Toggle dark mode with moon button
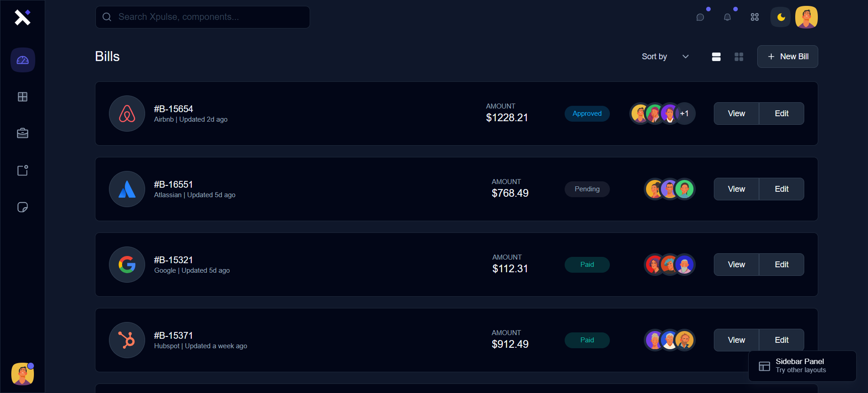Viewport: 868px width, 393px height. (781, 17)
